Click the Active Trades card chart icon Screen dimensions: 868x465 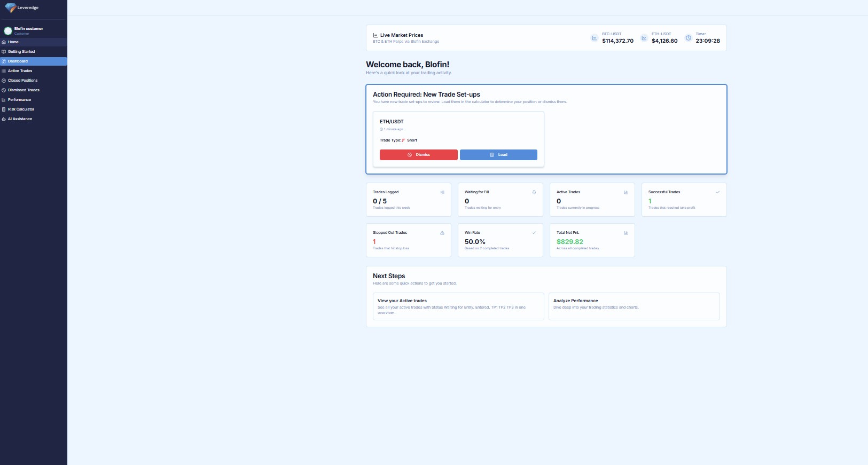(x=626, y=192)
